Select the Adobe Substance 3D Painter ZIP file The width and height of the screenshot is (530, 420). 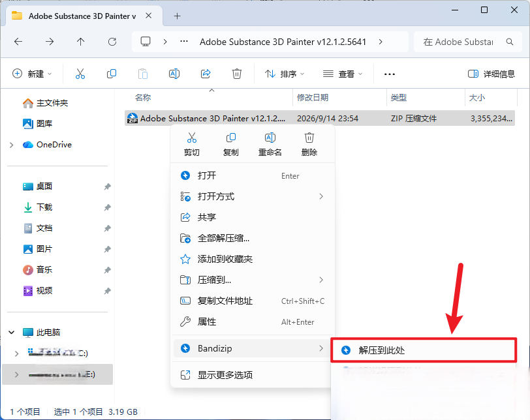tap(320, 118)
